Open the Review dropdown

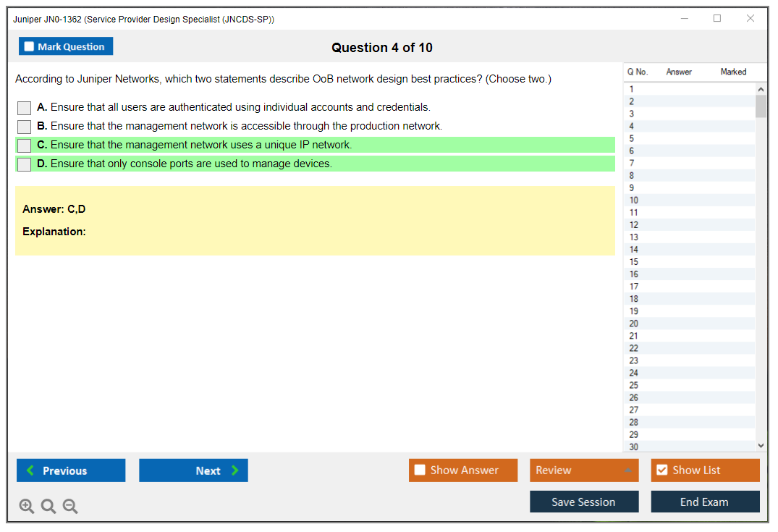pos(583,470)
